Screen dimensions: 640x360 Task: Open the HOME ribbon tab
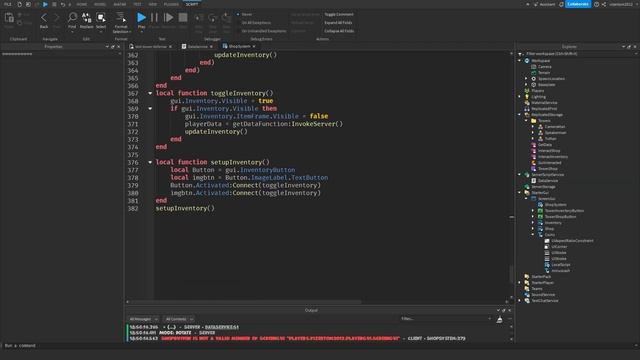click(x=82, y=4)
